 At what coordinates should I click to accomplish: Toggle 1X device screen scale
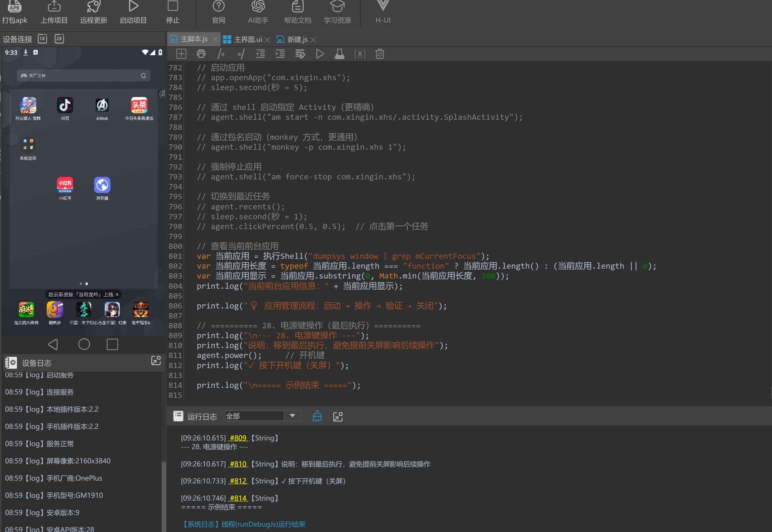click(43, 39)
